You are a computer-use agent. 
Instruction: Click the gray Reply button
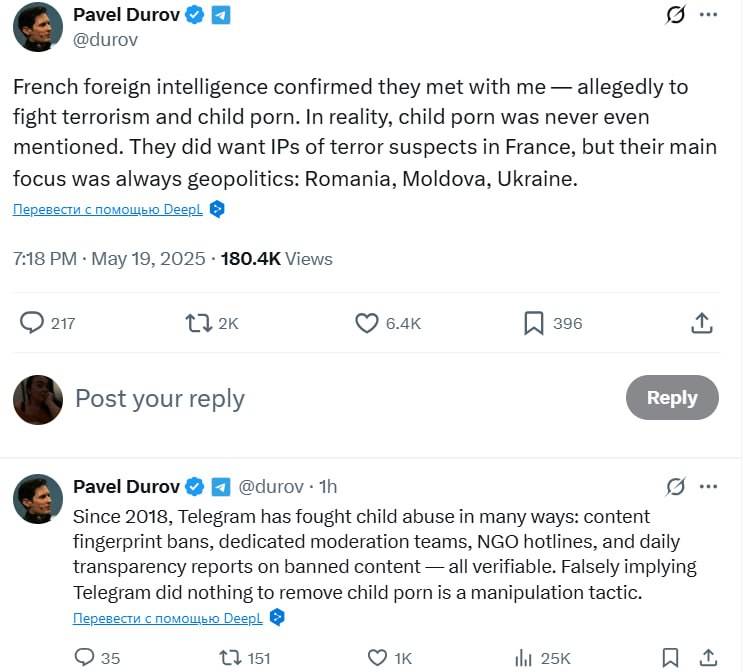[x=672, y=398]
